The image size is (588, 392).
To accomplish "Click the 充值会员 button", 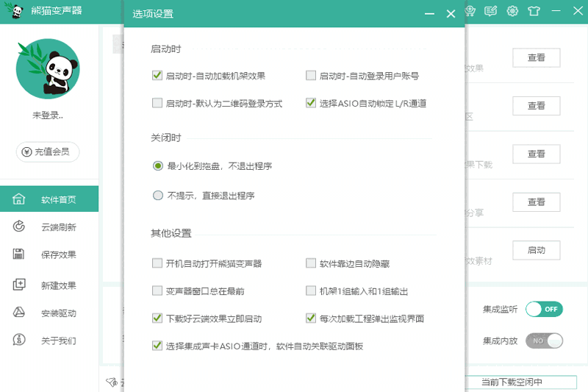I will 48,152.
